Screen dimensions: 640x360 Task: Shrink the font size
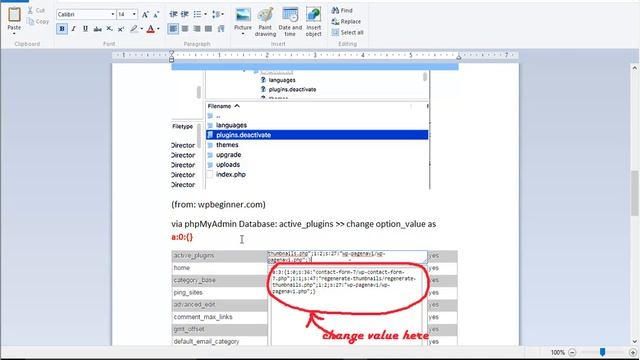pyautogui.click(x=156, y=15)
